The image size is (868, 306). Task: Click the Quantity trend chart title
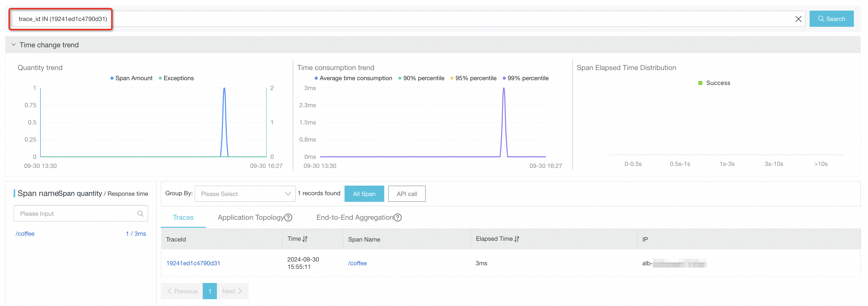click(x=40, y=68)
